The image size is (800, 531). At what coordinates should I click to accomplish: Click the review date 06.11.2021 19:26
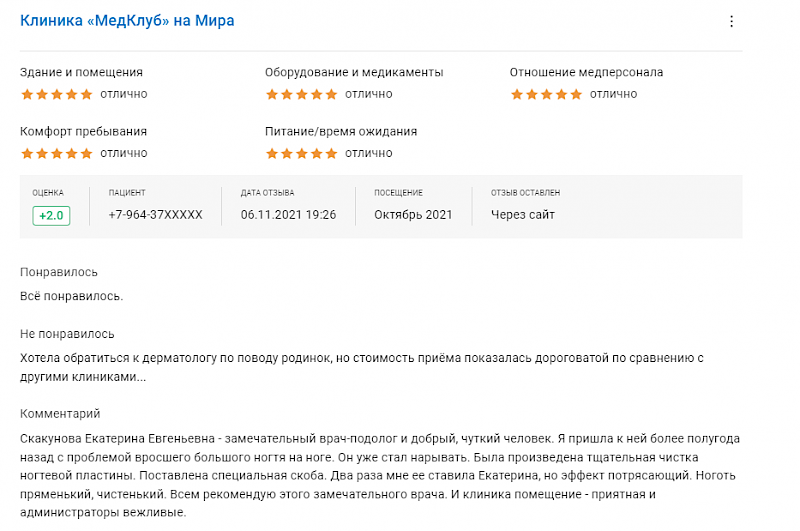(x=288, y=215)
